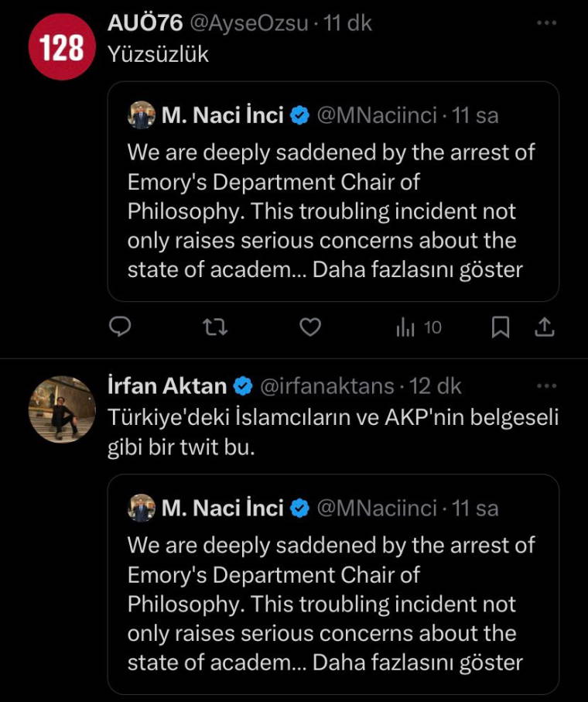Open AUÖ76's red 128 profile avatar
The height and width of the screenshot is (702, 588).
pos(62,48)
